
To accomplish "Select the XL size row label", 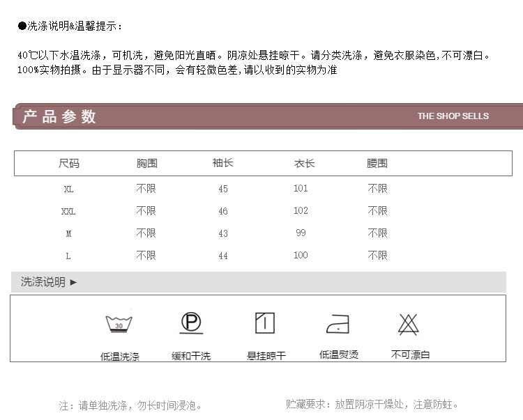I will pyautogui.click(x=68, y=189).
